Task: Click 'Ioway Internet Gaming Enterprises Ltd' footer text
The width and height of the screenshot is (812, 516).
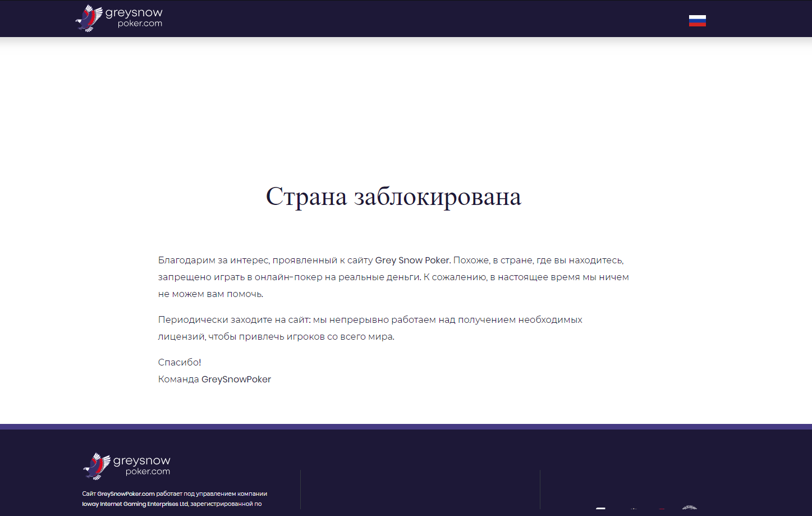Action: tap(135, 504)
